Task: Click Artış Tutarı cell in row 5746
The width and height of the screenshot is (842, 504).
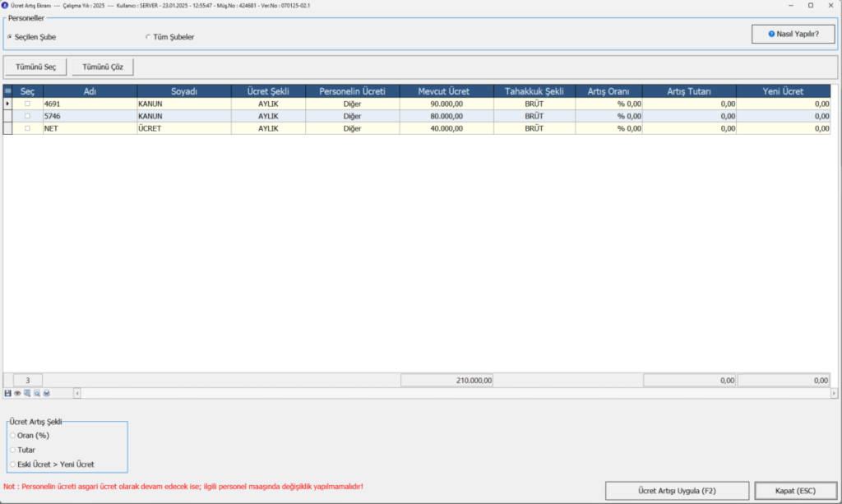Action: pyautogui.click(x=689, y=116)
